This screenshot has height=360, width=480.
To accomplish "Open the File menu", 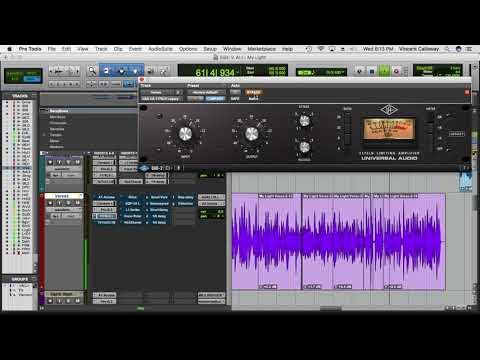I will click(52, 49).
